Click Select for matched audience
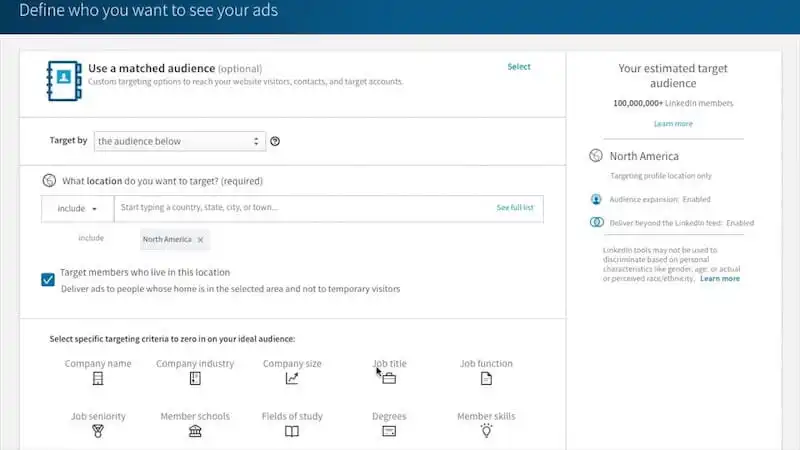The image size is (800, 450). (x=519, y=67)
